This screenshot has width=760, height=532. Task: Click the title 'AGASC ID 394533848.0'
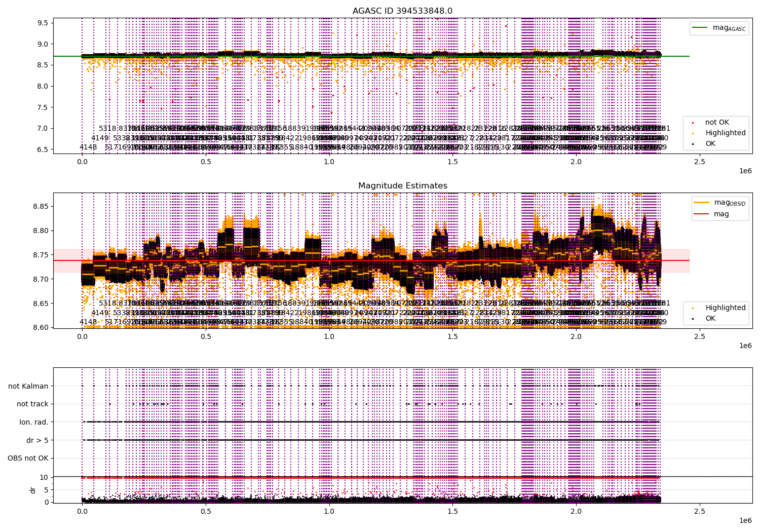click(x=402, y=11)
